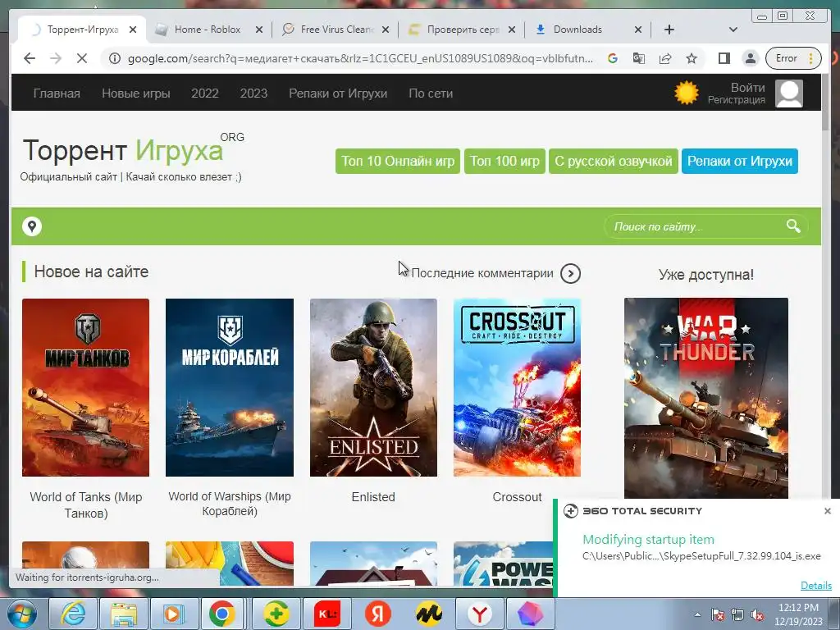Show hidden system tray icons
The image size is (840, 630).
(697, 614)
